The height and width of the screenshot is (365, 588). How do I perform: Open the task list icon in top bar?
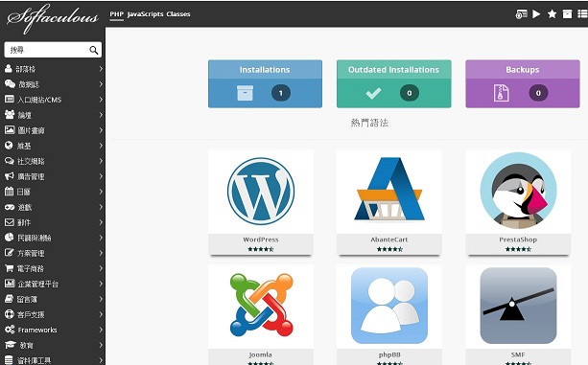[x=582, y=13]
